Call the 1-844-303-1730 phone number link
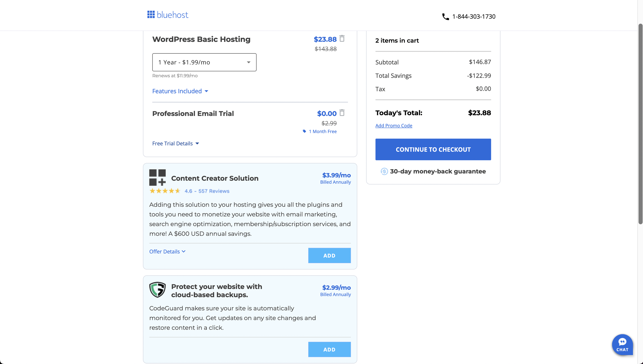643x364 pixels. (474, 16)
